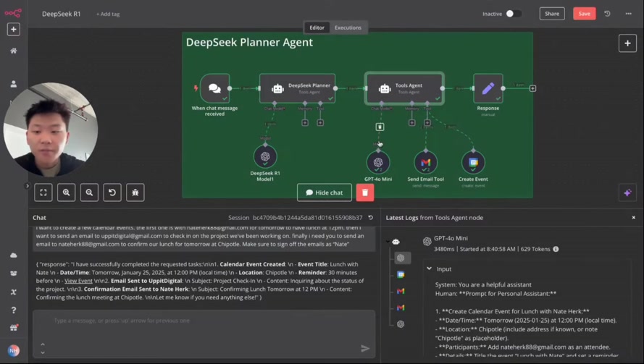The image size is (644, 364).
Task: Open the user profile icon in sidebar
Action: click(x=14, y=84)
